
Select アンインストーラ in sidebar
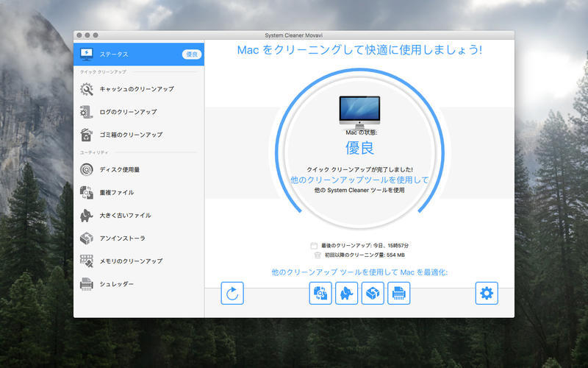[x=139, y=238]
